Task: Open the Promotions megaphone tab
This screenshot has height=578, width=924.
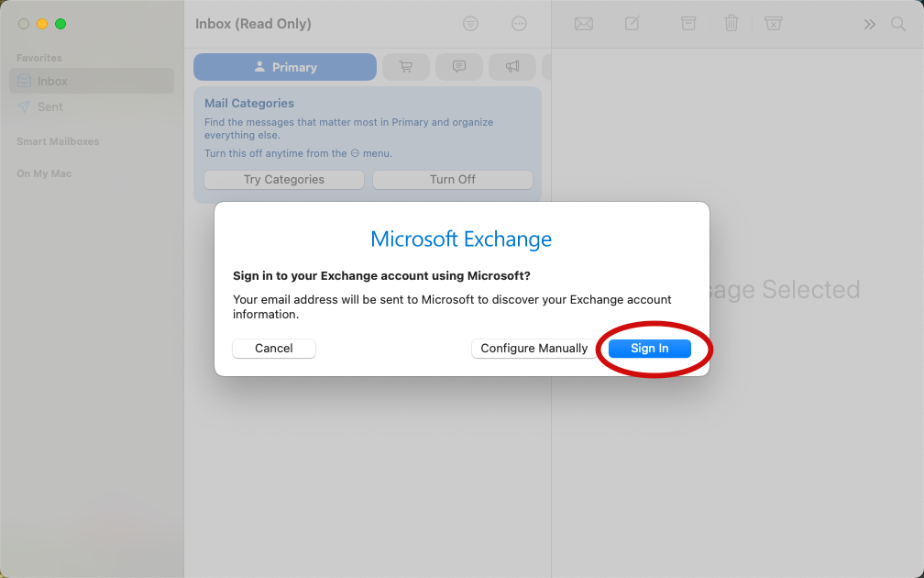Action: point(512,67)
